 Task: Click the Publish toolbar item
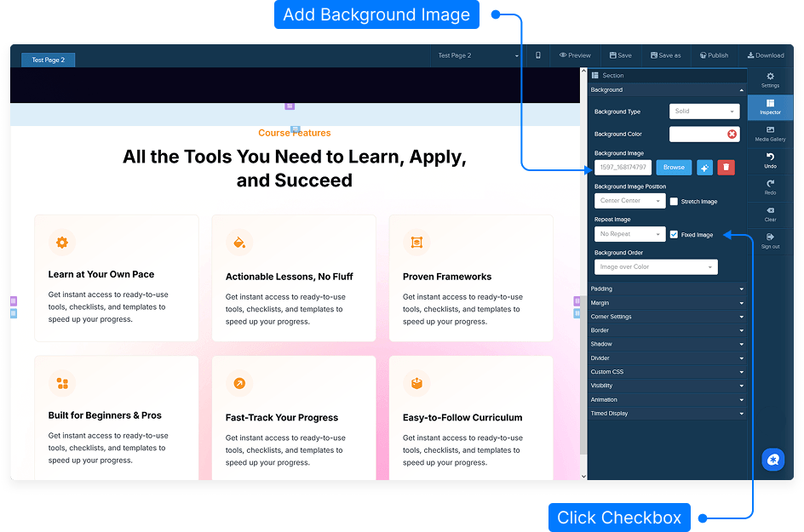714,55
